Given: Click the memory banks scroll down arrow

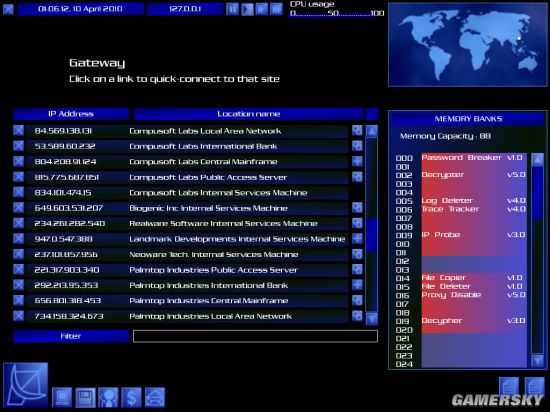Looking at the screenshot, I should [537, 360].
